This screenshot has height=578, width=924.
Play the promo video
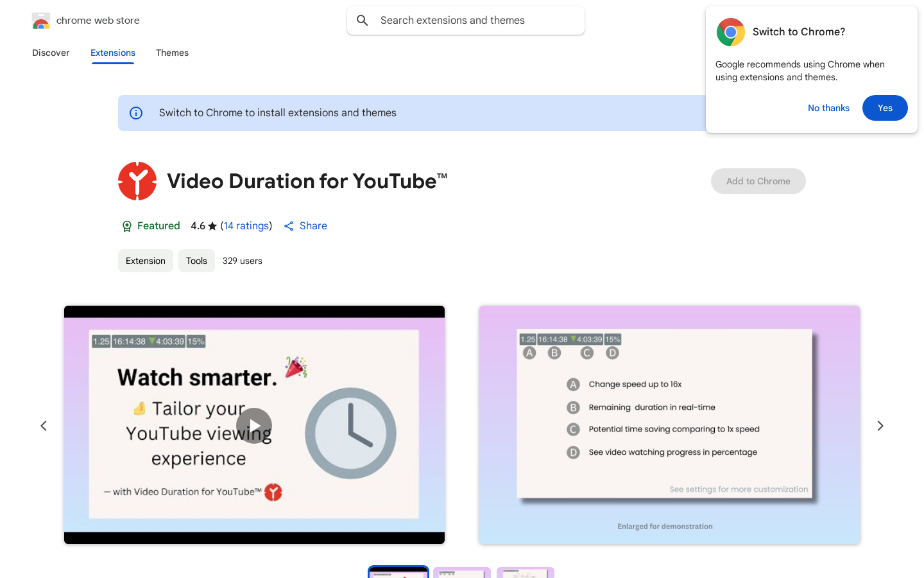click(x=254, y=425)
